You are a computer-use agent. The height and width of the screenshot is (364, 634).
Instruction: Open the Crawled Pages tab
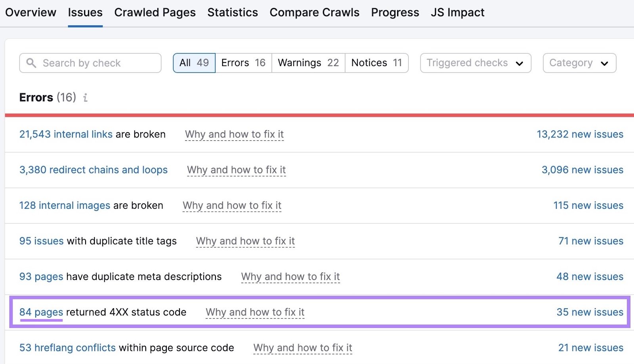click(x=155, y=13)
